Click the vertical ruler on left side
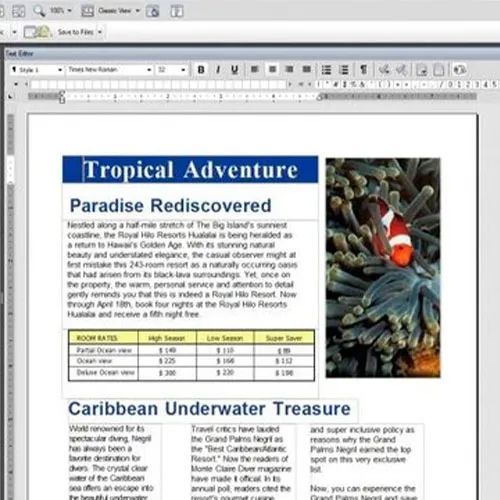The image size is (500, 500). tap(11, 307)
